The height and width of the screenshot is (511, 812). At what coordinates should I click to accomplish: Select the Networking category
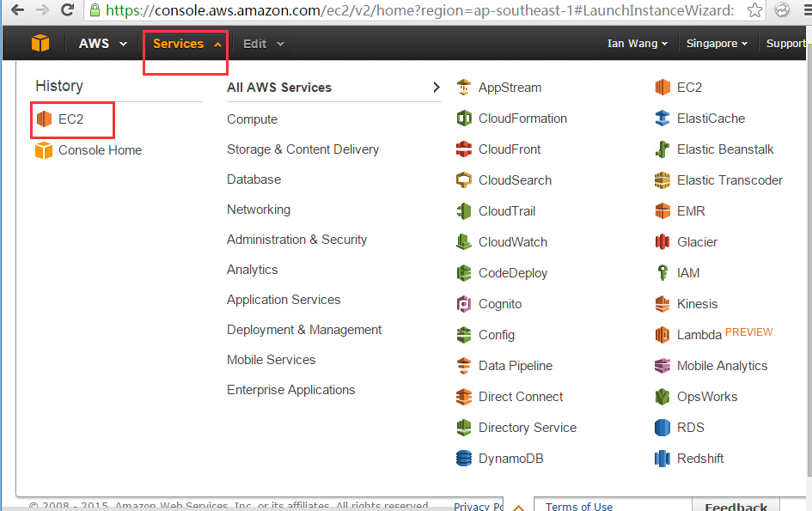(259, 210)
